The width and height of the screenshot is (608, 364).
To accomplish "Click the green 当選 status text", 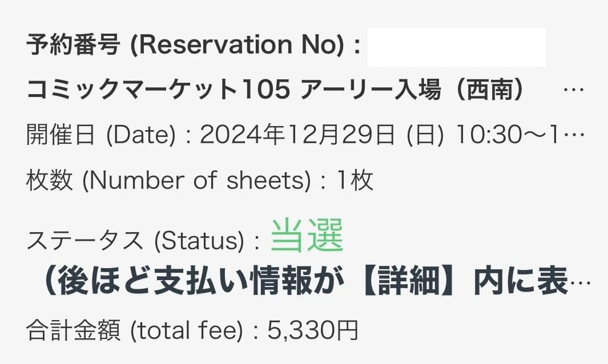I will [x=307, y=235].
